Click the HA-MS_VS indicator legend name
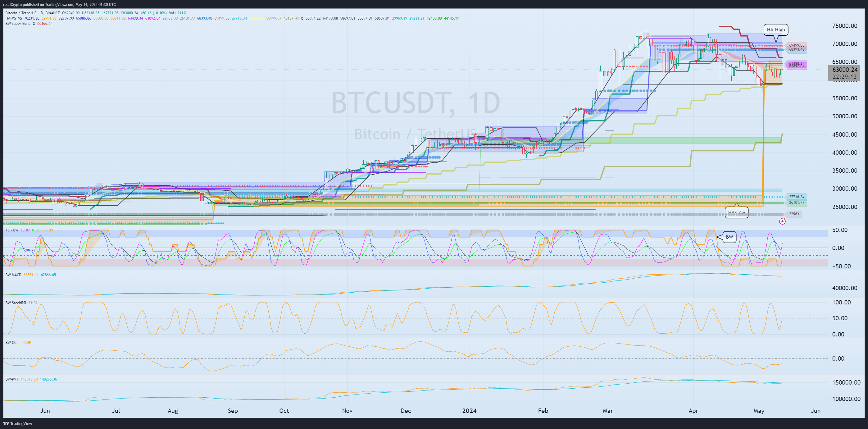Viewport: 868px width, 429px height. pos(14,18)
